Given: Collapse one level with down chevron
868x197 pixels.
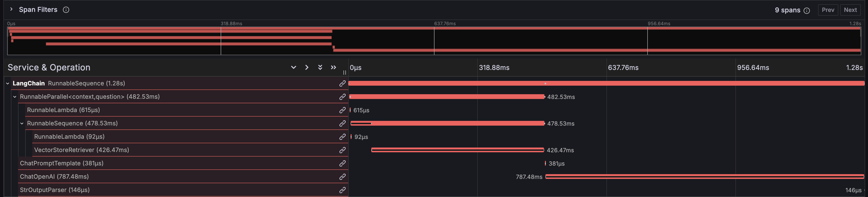Looking at the screenshot, I should (x=293, y=68).
